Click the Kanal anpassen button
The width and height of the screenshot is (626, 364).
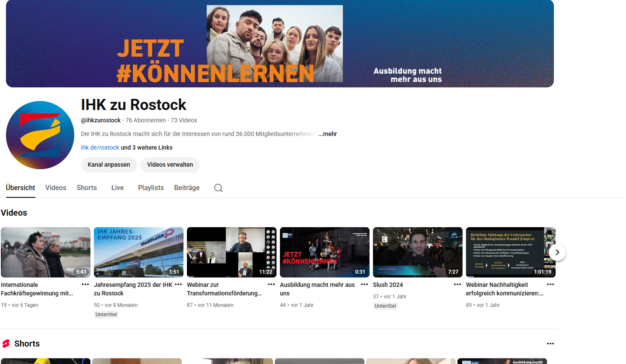pyautogui.click(x=109, y=165)
